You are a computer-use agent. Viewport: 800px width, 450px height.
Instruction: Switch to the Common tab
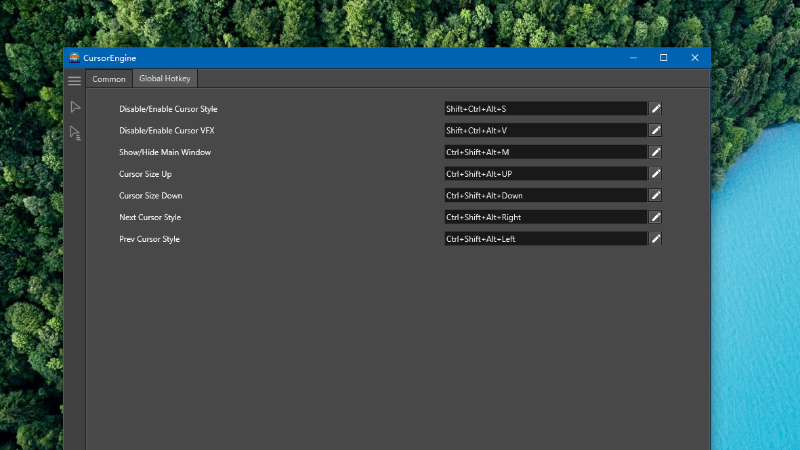coord(109,79)
